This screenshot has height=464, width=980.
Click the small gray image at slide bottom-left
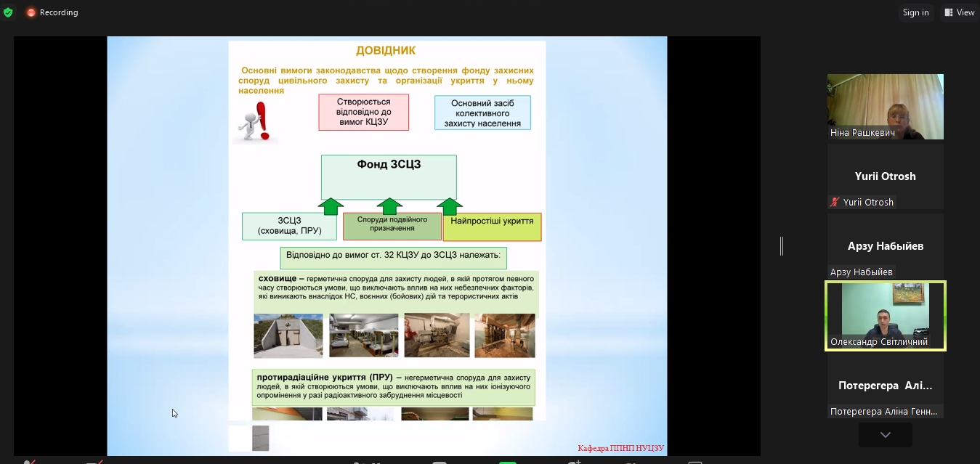coord(260,438)
